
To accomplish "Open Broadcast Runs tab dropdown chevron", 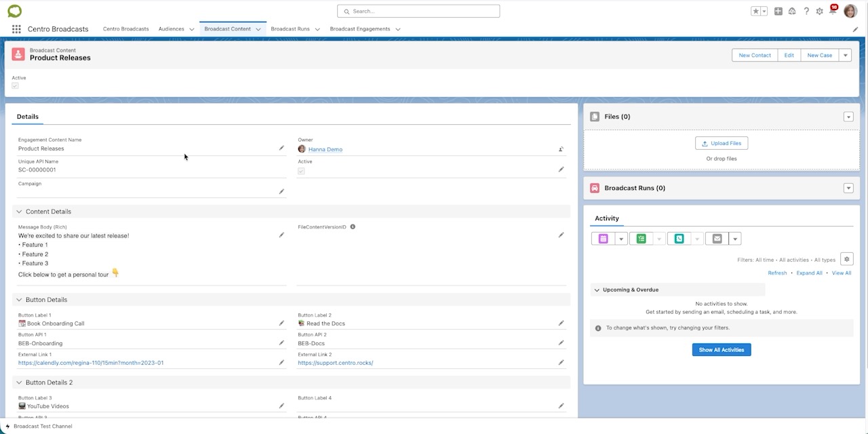I will pos(317,29).
